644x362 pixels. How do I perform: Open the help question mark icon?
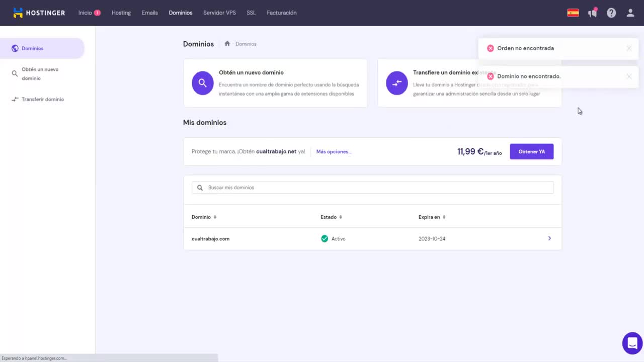611,13
